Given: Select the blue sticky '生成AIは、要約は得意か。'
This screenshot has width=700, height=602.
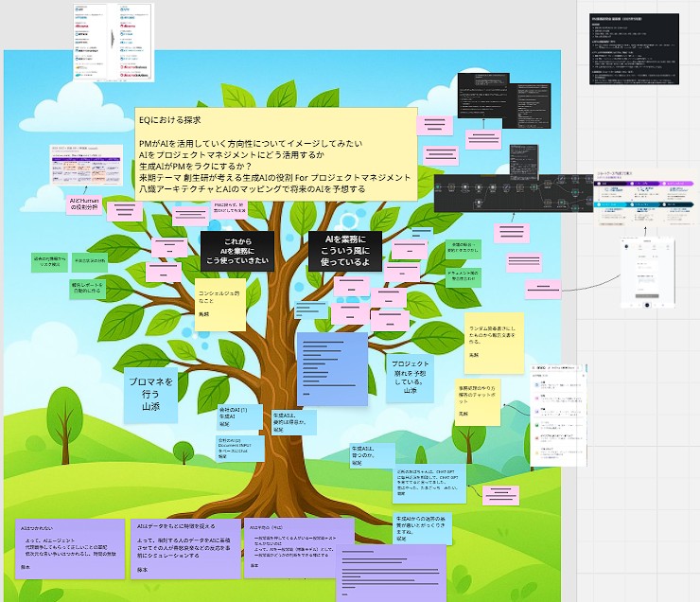Looking at the screenshot, I should [x=294, y=422].
